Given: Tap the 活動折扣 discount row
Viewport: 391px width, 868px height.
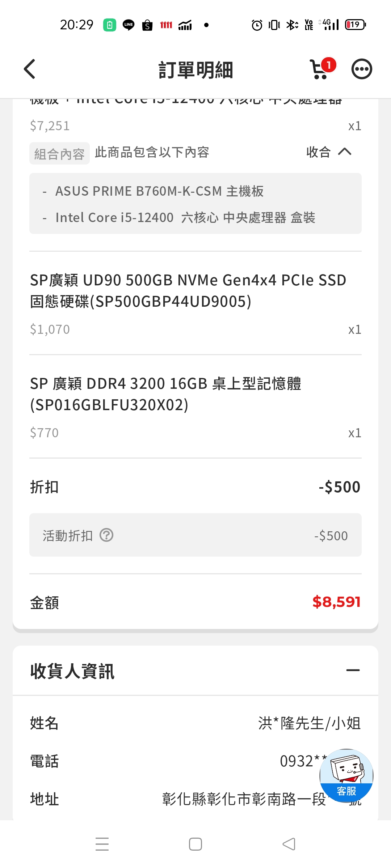Looking at the screenshot, I should (195, 535).
